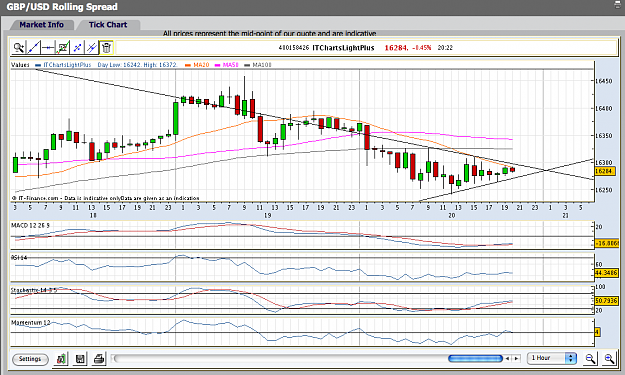Viewport: 625px width, 375px height.
Task: Click the trash can delete tool
Action: [106, 48]
